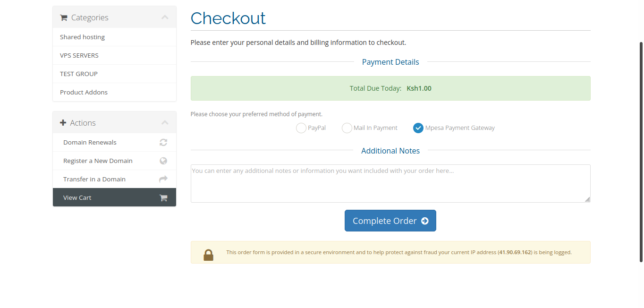
Task: Collapse the Categories panel chevron
Action: click(165, 17)
